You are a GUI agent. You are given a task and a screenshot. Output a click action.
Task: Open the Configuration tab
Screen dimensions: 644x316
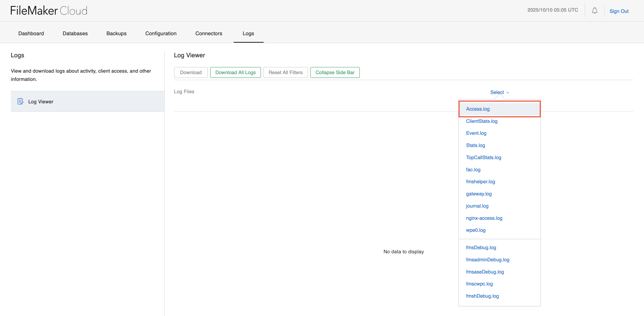[x=161, y=33]
